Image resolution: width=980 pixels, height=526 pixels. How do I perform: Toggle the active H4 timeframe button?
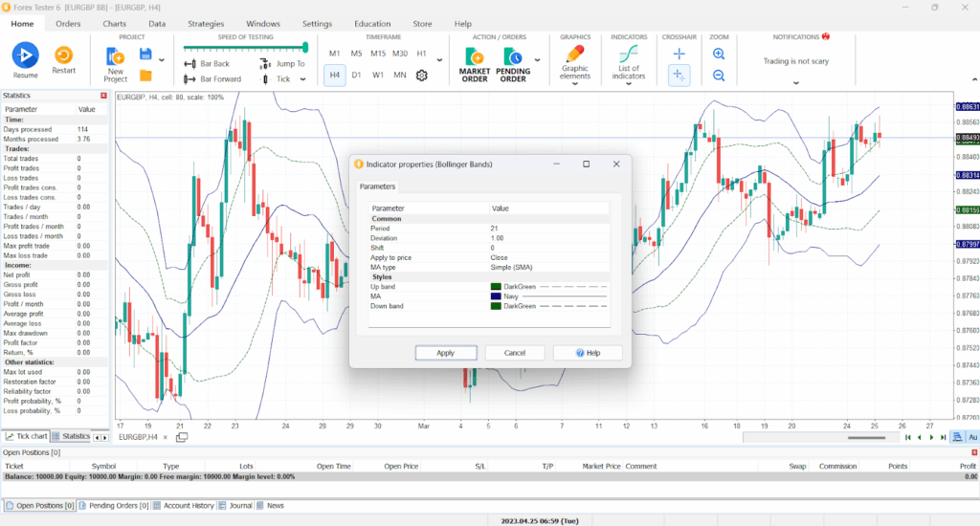click(334, 75)
